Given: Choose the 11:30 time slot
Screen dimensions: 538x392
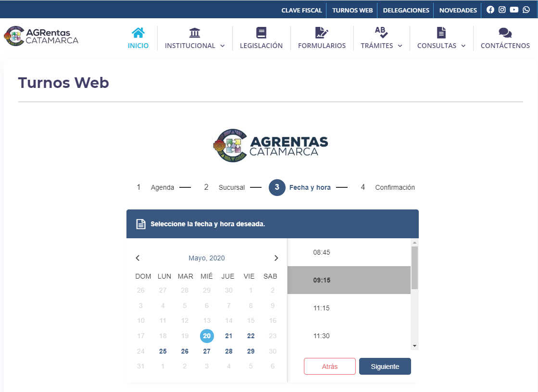Looking at the screenshot, I should coord(349,336).
